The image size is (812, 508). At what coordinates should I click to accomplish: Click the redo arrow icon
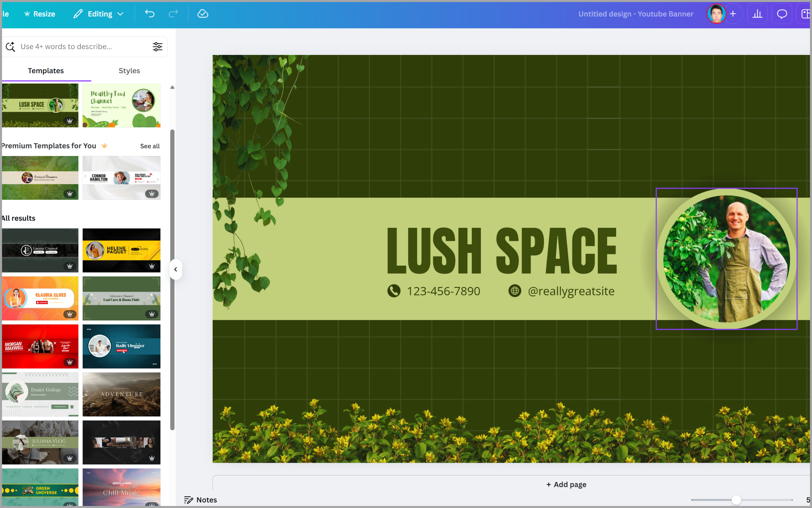coord(173,14)
